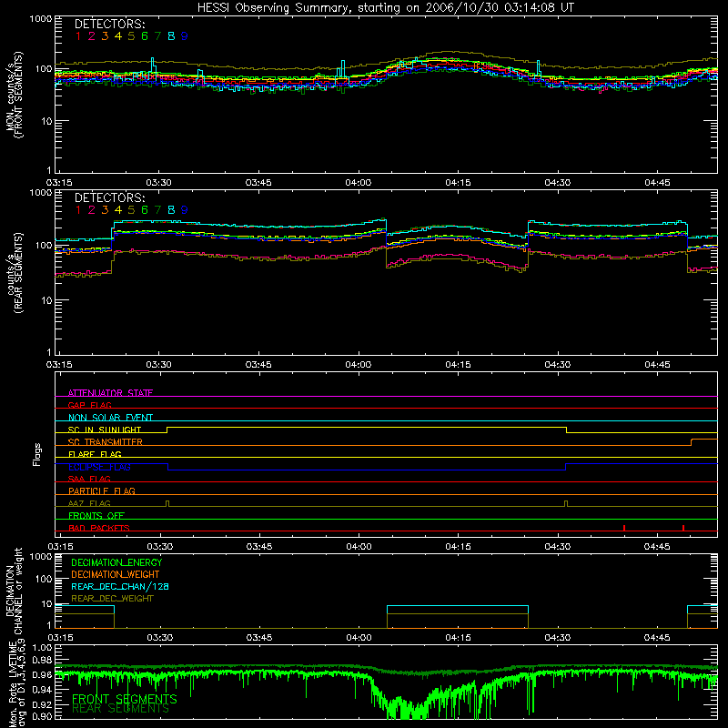Click the AAZ_FLAG pulse near 03:31

point(167,504)
